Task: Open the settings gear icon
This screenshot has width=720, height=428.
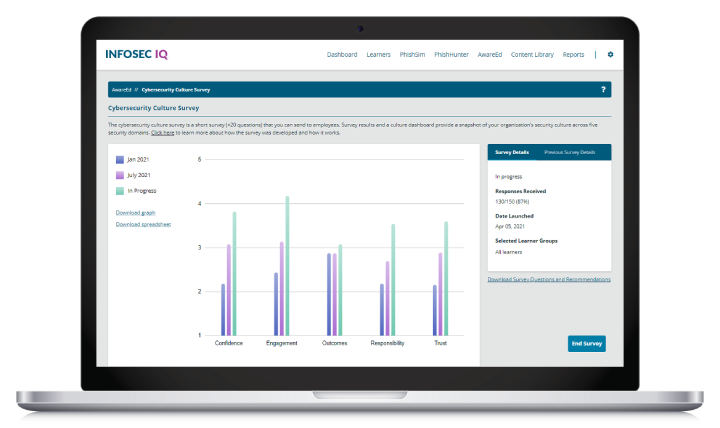Action: point(610,55)
